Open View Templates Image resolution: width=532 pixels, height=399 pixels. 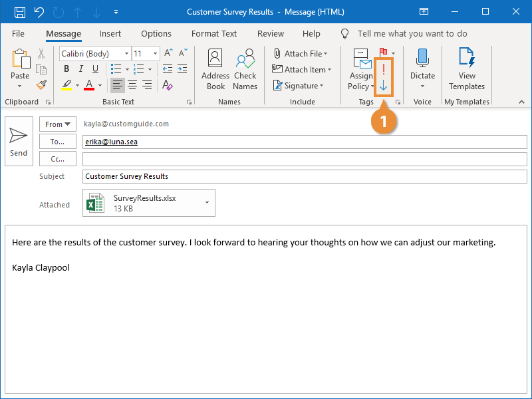(x=467, y=69)
